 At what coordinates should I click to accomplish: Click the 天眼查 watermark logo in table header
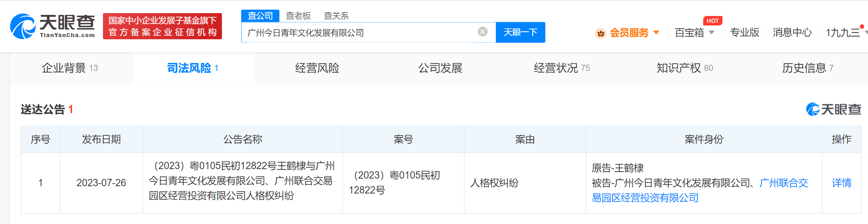pos(833,109)
